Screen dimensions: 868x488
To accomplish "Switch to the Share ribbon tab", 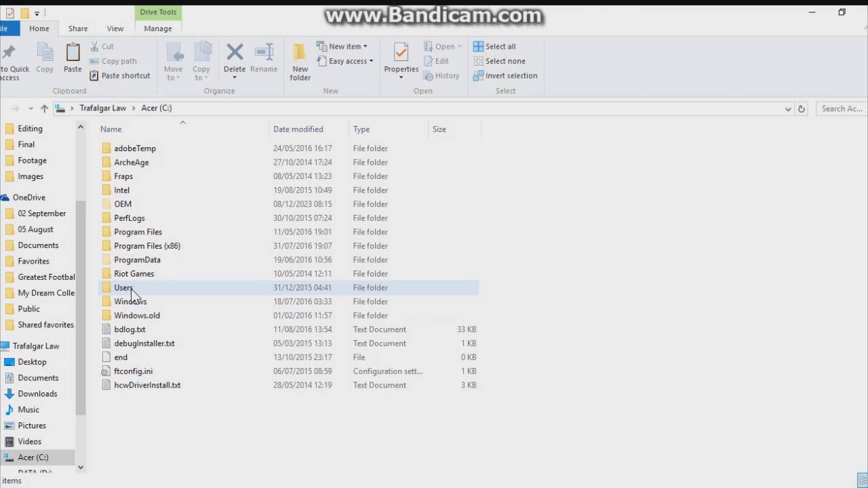I will pos(78,28).
